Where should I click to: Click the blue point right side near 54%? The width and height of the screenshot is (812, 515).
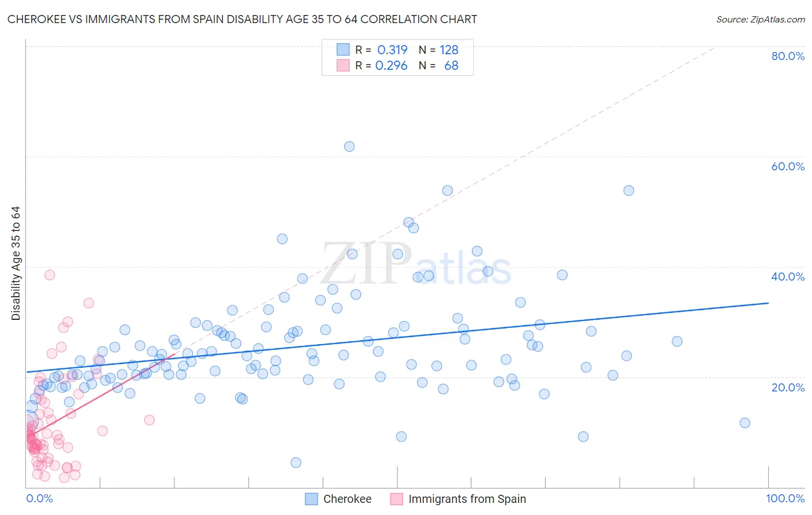(629, 191)
